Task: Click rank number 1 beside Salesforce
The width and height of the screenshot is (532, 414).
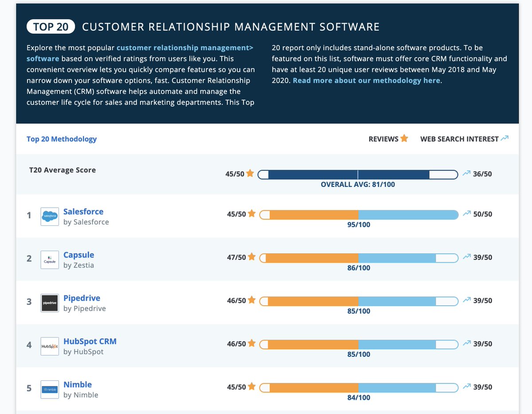Action: coord(29,216)
